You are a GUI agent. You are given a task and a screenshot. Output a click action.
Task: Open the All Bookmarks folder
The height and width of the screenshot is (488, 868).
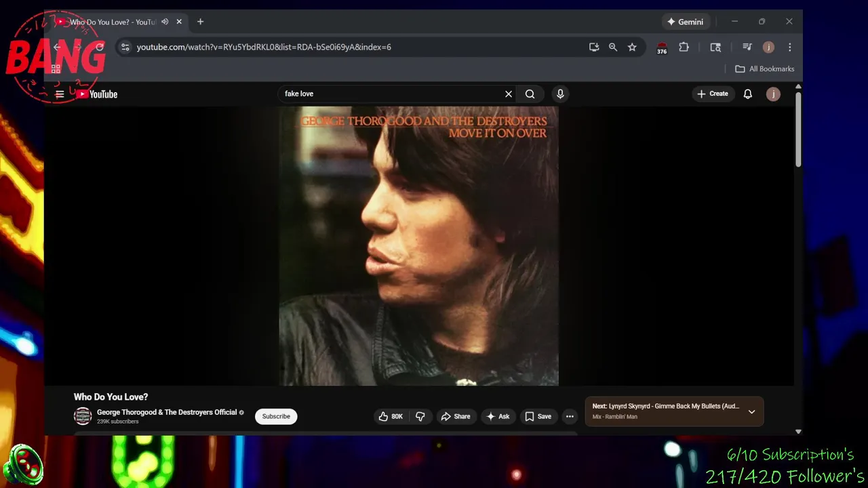click(765, 68)
